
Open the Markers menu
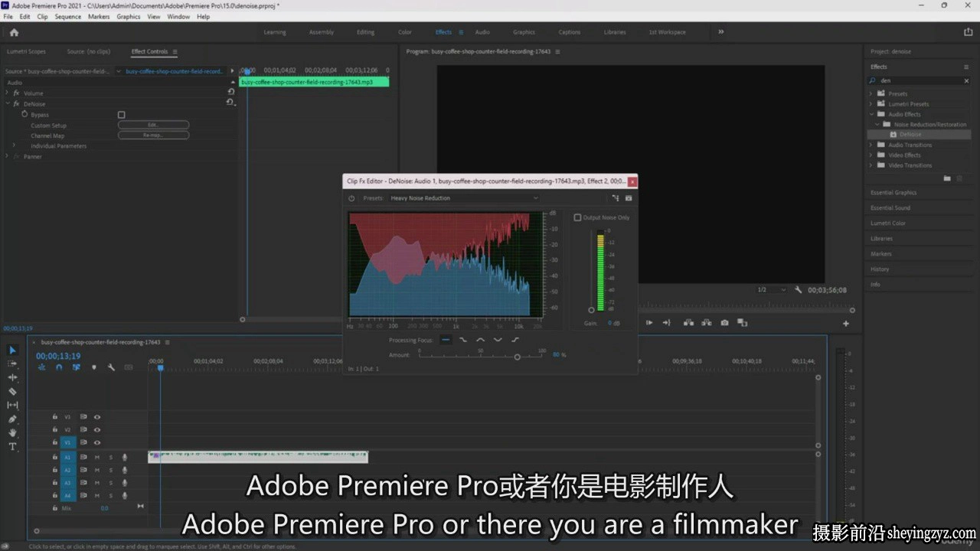[x=99, y=16]
